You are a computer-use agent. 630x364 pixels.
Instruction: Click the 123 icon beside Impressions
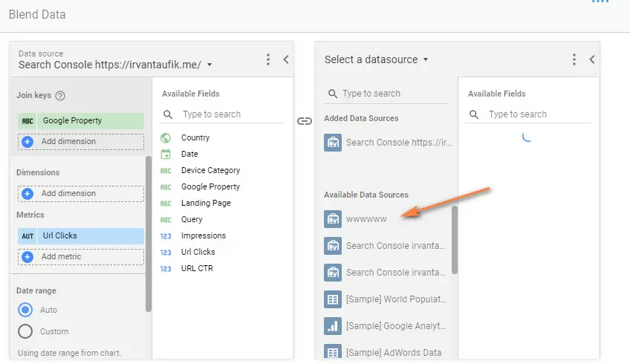pos(166,236)
